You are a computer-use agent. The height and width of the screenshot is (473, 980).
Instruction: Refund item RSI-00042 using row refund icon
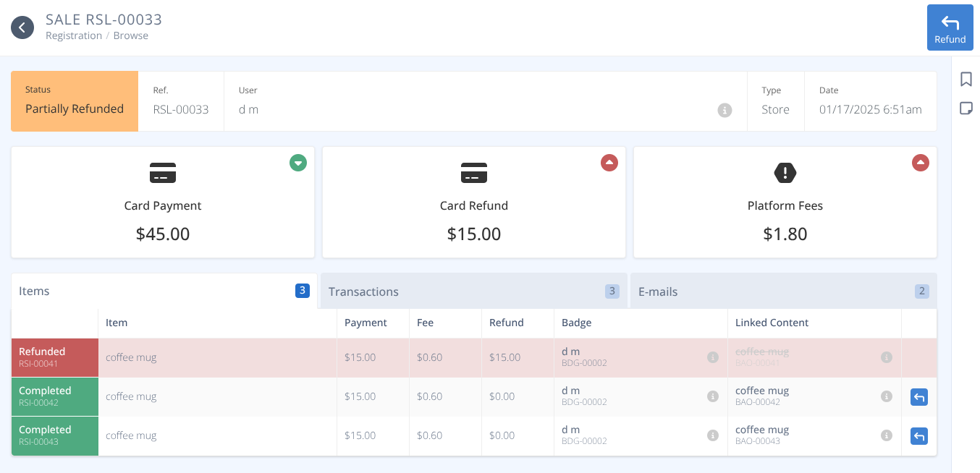tap(918, 397)
